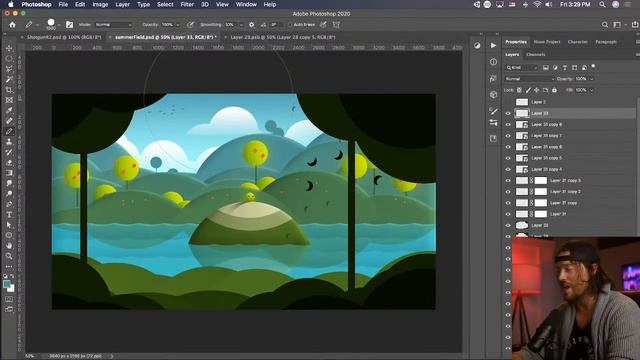The width and height of the screenshot is (640, 360).
Task: Select the Type tool
Action: 9,214
